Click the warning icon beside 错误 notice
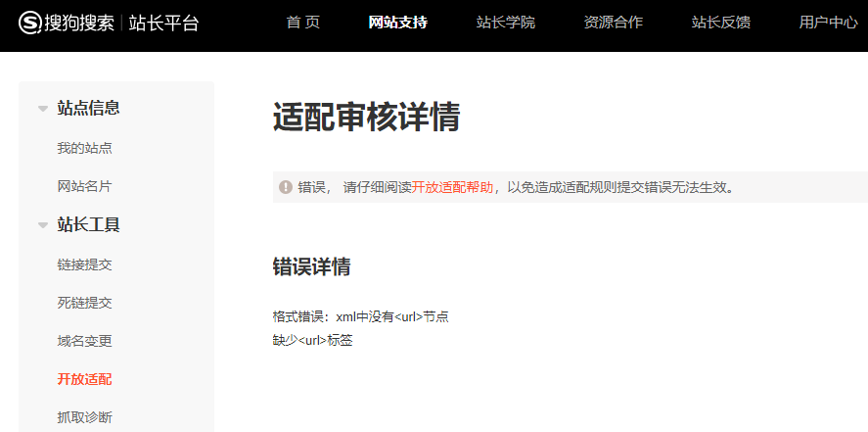Screen dimensions: 868x432 click(x=285, y=187)
